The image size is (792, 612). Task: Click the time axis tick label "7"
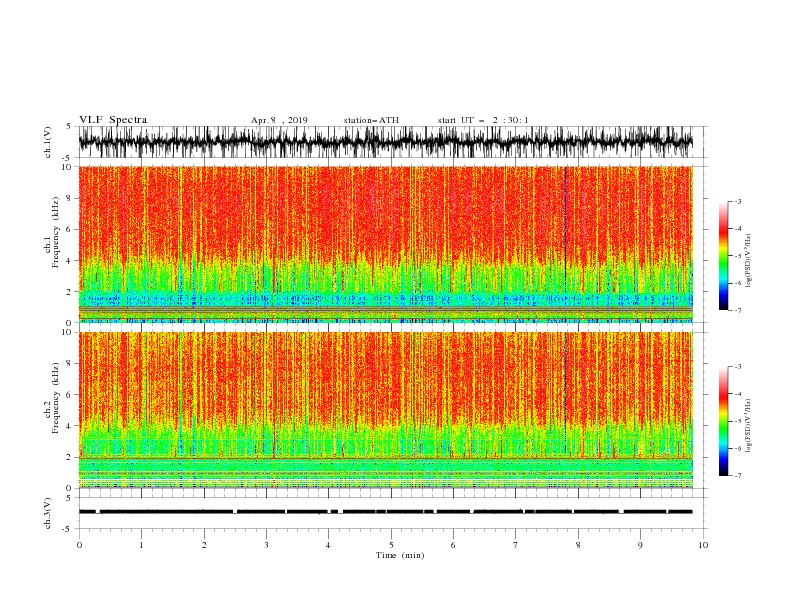click(515, 545)
